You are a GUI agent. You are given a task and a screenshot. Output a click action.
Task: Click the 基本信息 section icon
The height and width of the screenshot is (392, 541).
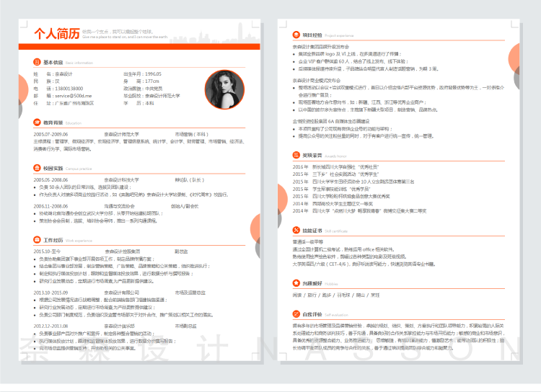37,62
